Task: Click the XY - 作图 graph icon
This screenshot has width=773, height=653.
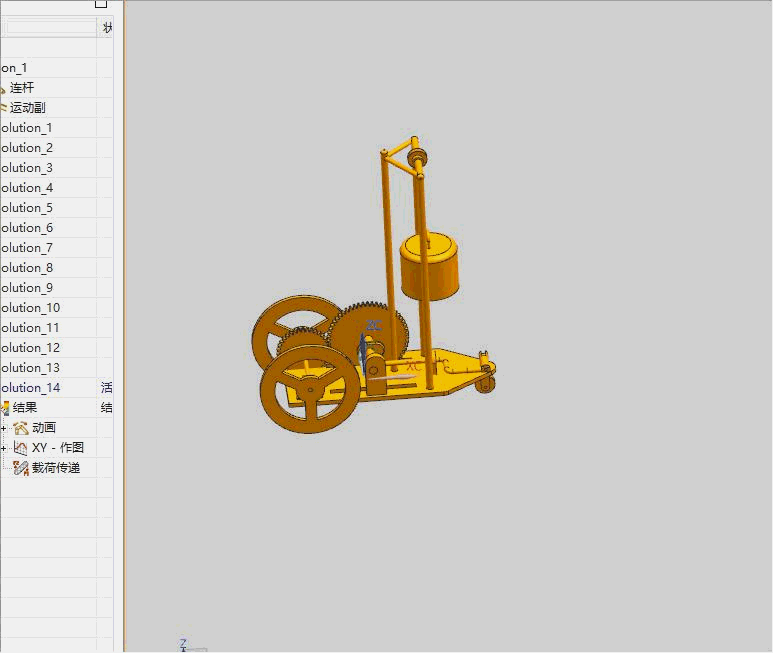Action: (21, 447)
